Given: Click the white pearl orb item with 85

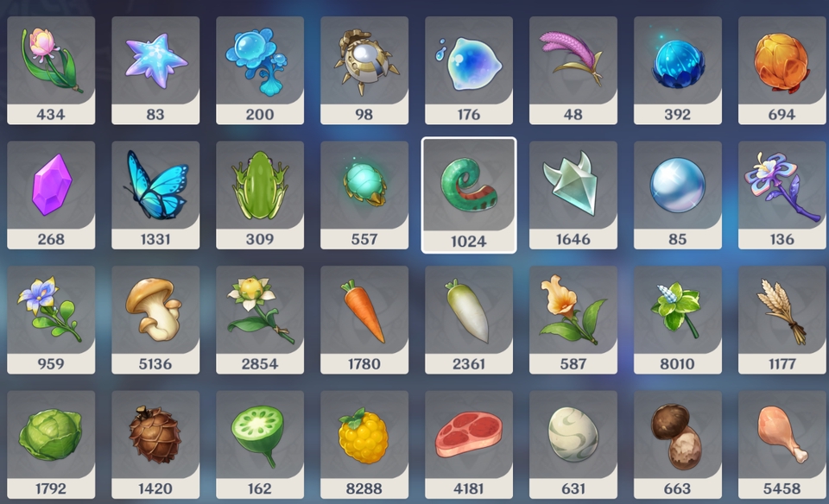Looking at the screenshot, I should pyautogui.click(x=677, y=195).
